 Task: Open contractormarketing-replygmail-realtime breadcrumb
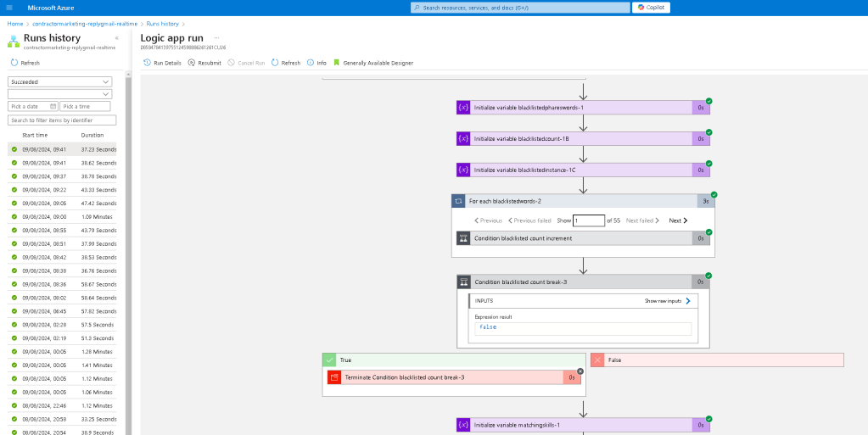click(x=87, y=24)
